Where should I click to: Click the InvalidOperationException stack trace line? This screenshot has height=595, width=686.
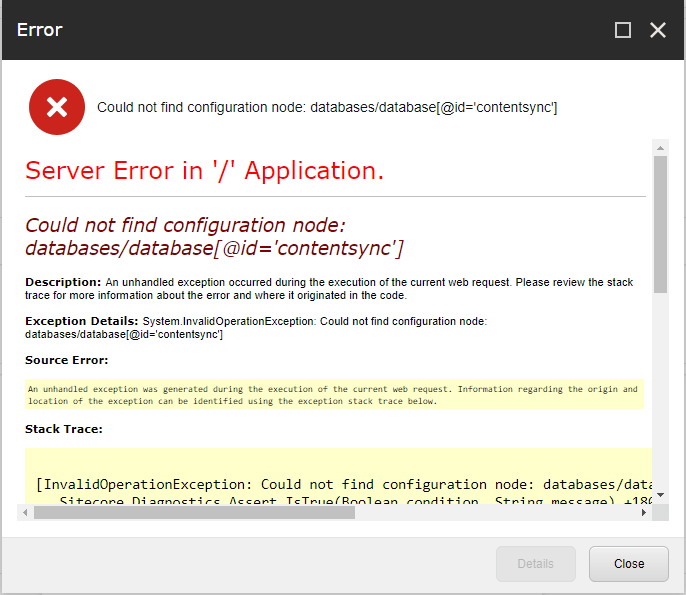click(x=344, y=484)
